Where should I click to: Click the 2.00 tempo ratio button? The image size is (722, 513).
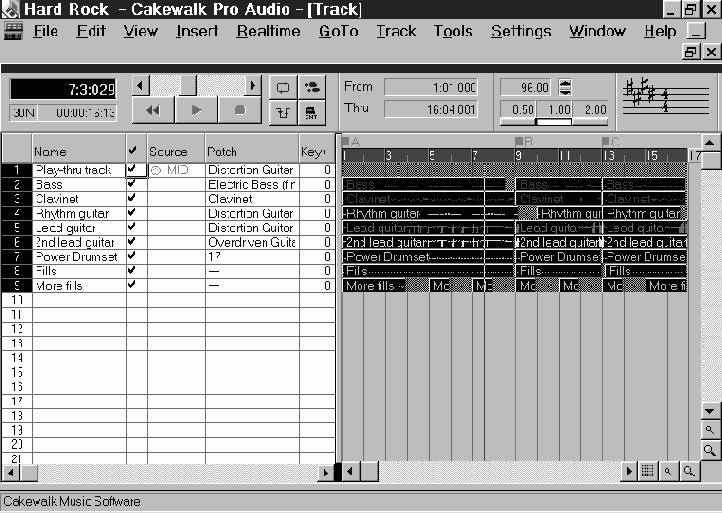click(x=594, y=109)
